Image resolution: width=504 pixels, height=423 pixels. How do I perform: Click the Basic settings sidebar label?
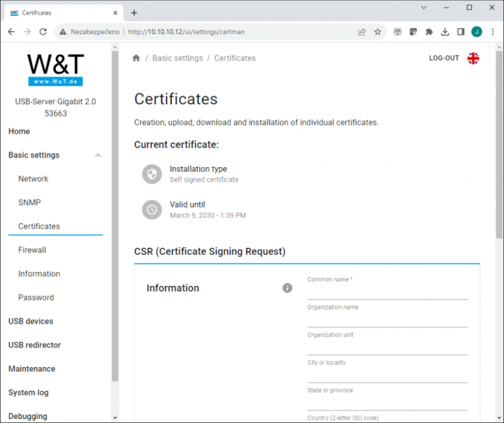[33, 156]
